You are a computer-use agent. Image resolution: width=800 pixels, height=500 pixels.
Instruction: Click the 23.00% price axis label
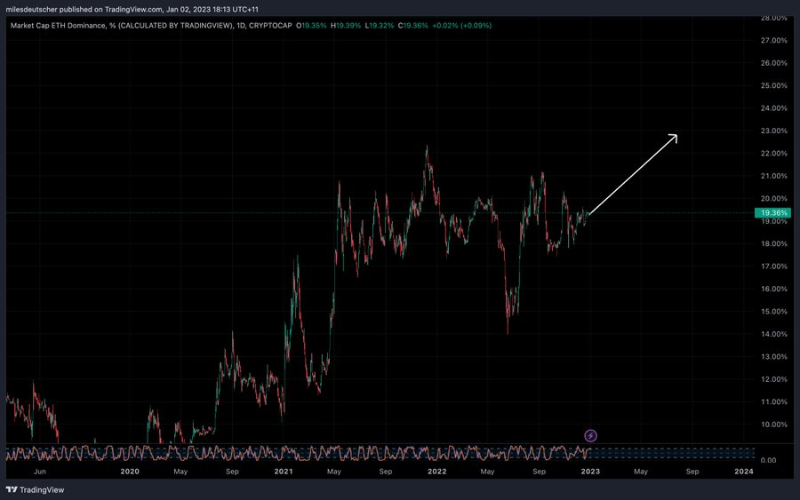pos(775,131)
